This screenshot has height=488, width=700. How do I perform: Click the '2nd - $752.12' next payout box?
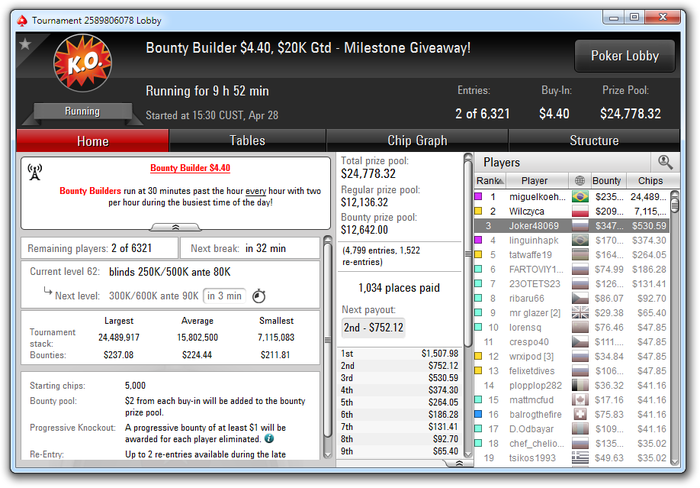(x=373, y=328)
